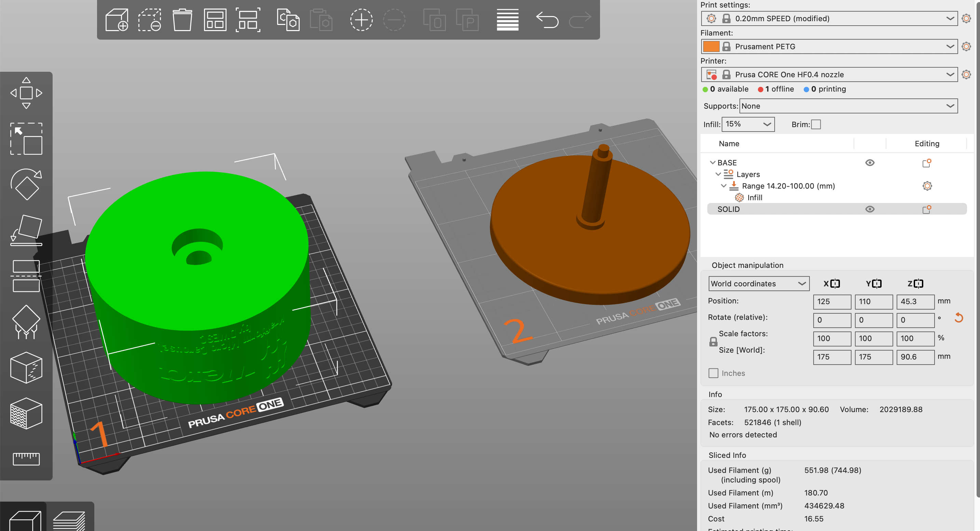Select the Move tool
This screenshot has height=531, width=980.
tap(26, 93)
